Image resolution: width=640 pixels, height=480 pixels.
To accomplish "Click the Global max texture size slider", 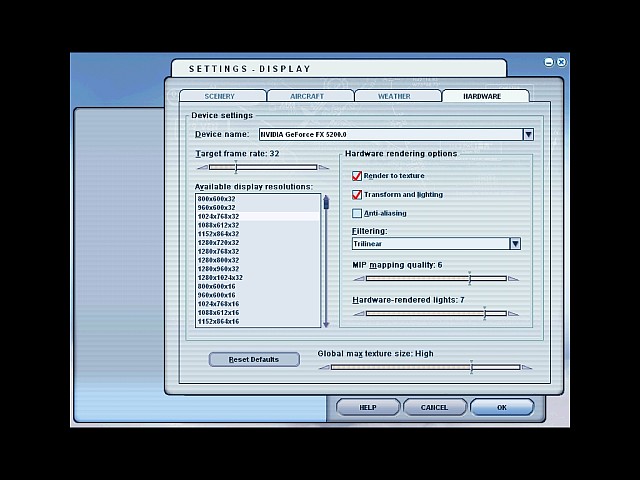I will 425,367.
